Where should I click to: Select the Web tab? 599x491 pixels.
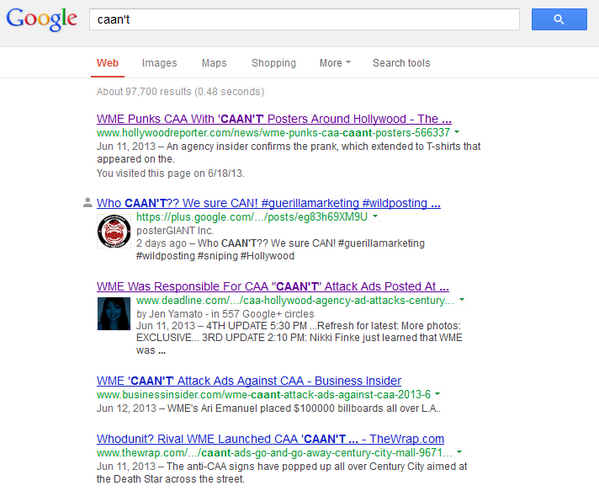(107, 63)
